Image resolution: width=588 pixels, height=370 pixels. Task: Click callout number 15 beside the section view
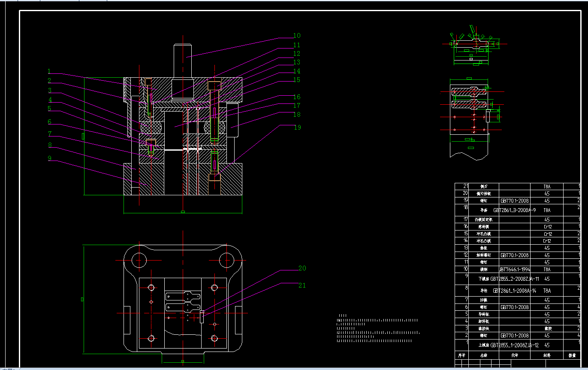point(297,80)
